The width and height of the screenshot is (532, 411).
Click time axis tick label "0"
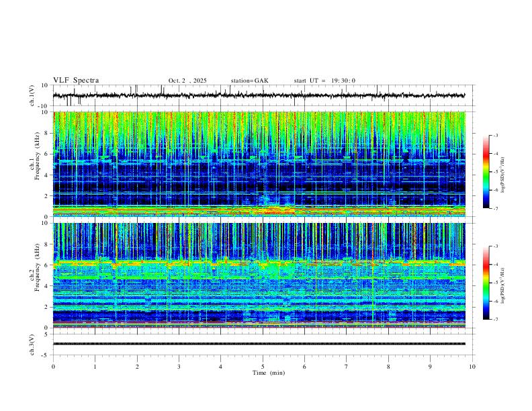(x=53, y=367)
